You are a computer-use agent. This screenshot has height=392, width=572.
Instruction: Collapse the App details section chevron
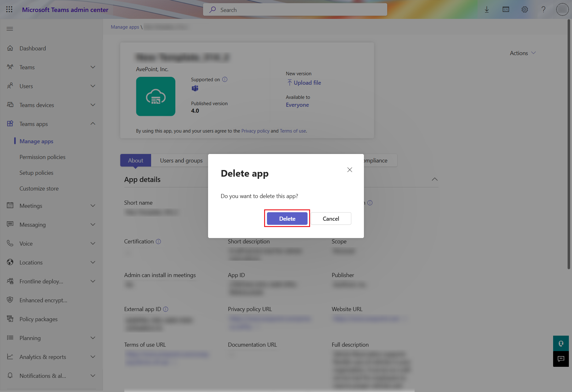tap(434, 179)
